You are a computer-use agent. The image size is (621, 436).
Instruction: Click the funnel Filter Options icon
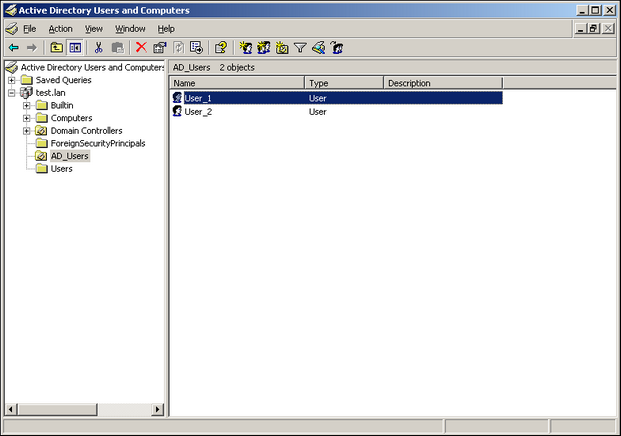(x=300, y=47)
